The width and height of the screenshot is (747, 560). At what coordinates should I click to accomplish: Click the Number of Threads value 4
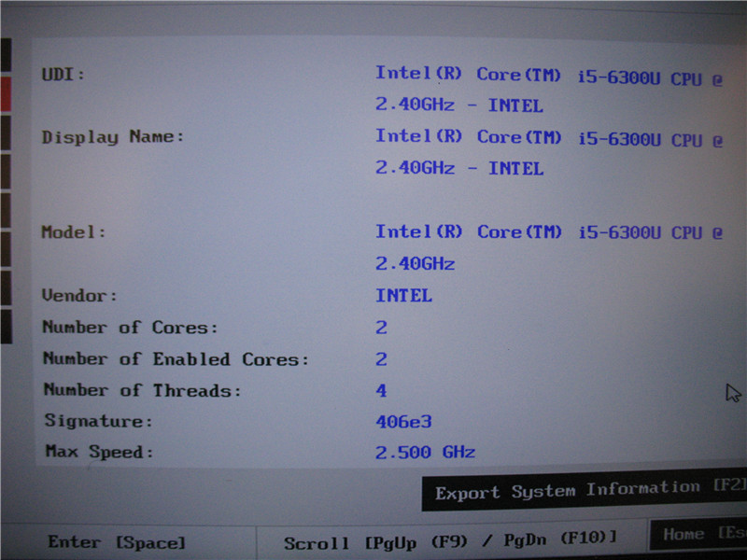pyautogui.click(x=381, y=390)
